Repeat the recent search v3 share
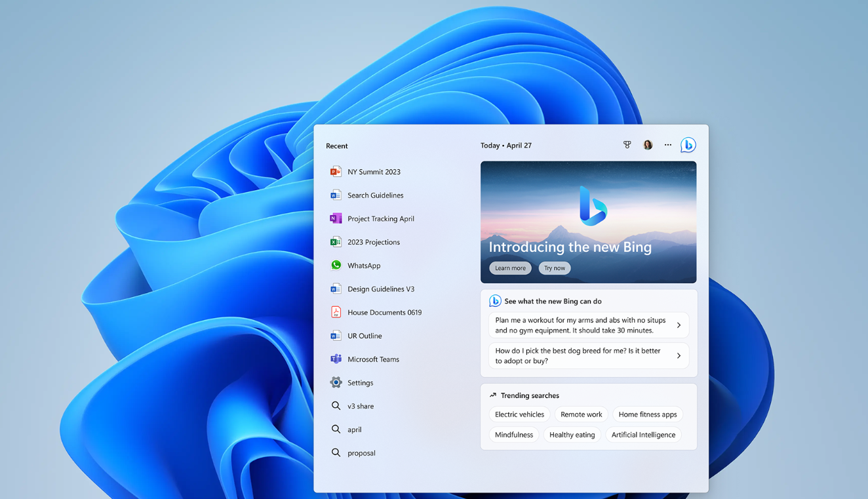The width and height of the screenshot is (868, 499). click(x=361, y=406)
